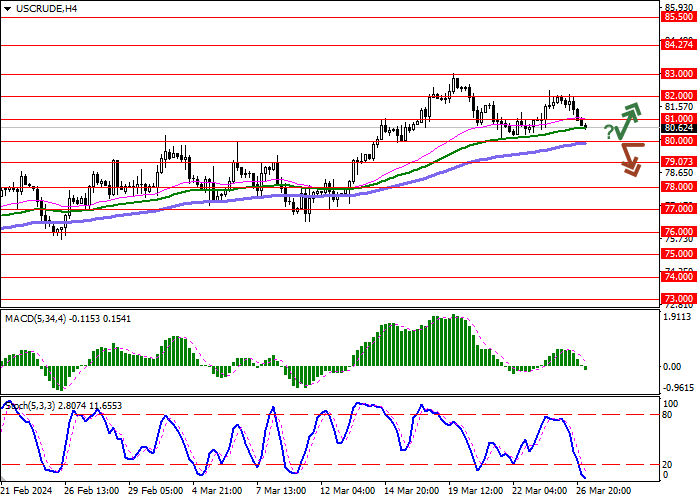Select the 76.000 price level label
Screen dimensions: 700x500
[x=679, y=232]
